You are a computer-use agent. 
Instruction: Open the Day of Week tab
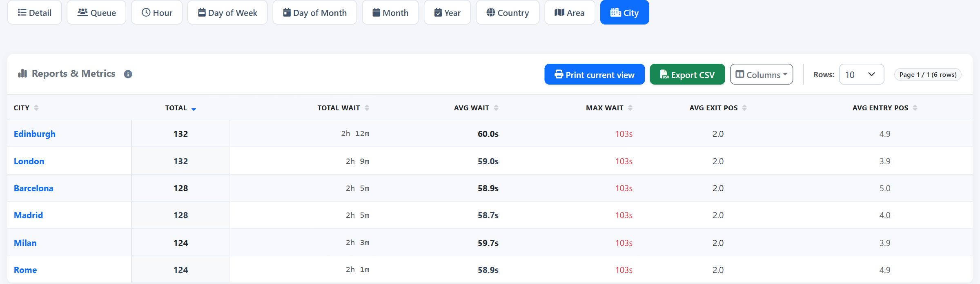click(227, 13)
